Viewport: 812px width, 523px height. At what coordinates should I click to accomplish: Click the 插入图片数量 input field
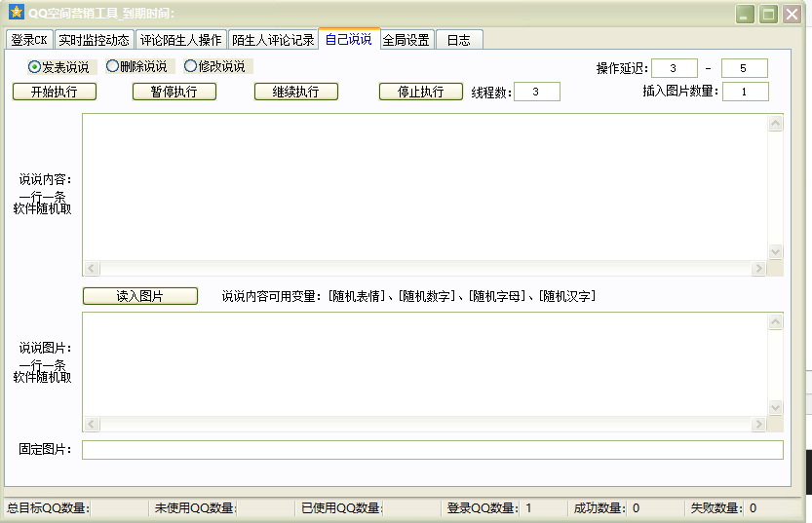[745, 92]
